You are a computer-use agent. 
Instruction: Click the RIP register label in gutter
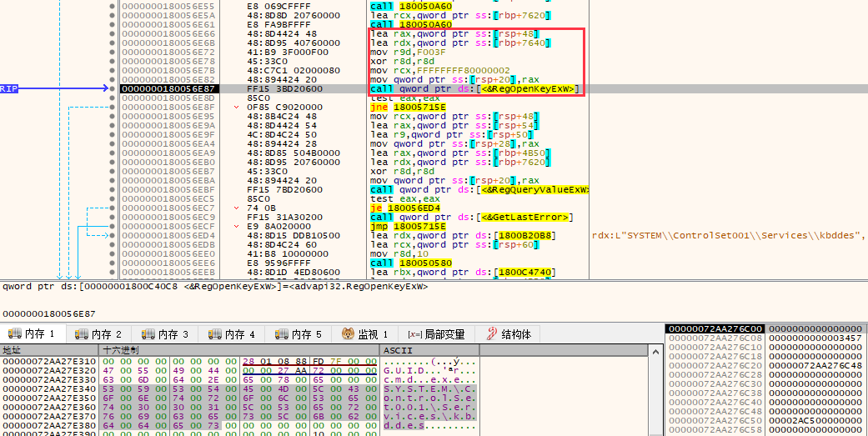tap(8, 88)
